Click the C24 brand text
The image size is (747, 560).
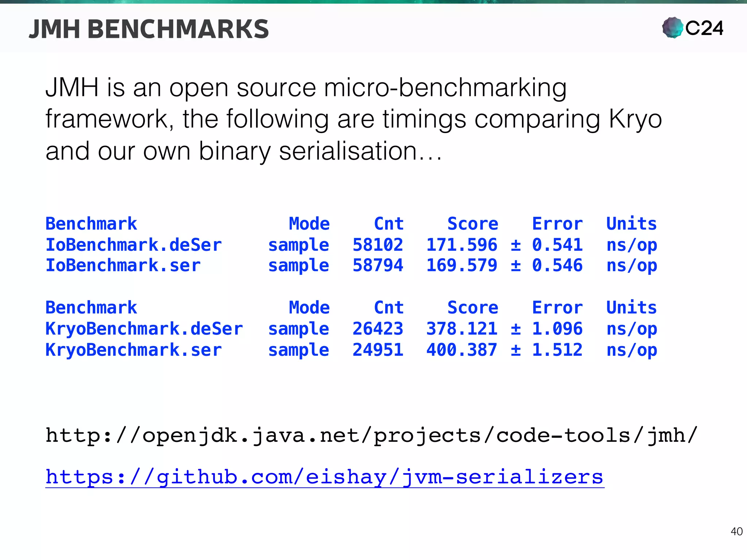[x=704, y=28]
